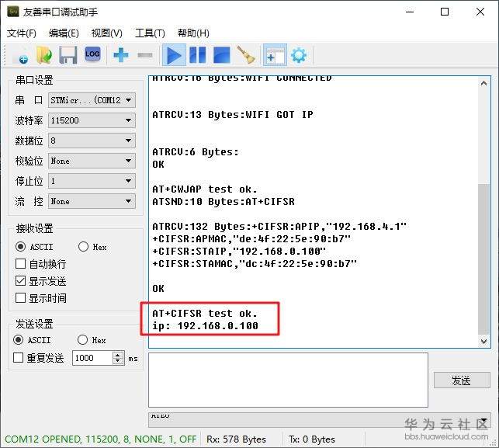Add item with the blue plus icon
The image size is (499, 448).
click(120, 55)
